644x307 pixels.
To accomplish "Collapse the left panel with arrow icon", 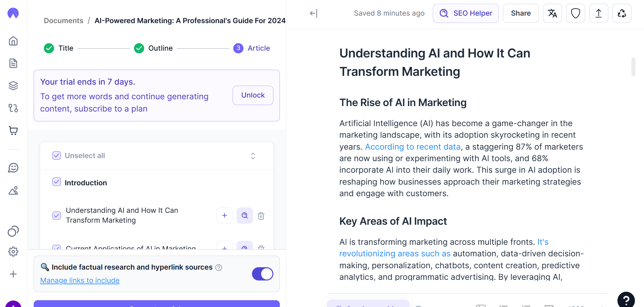I will tap(313, 13).
